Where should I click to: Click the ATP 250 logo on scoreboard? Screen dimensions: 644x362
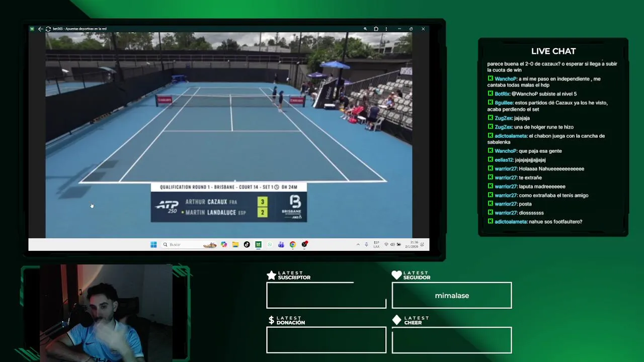click(x=167, y=207)
